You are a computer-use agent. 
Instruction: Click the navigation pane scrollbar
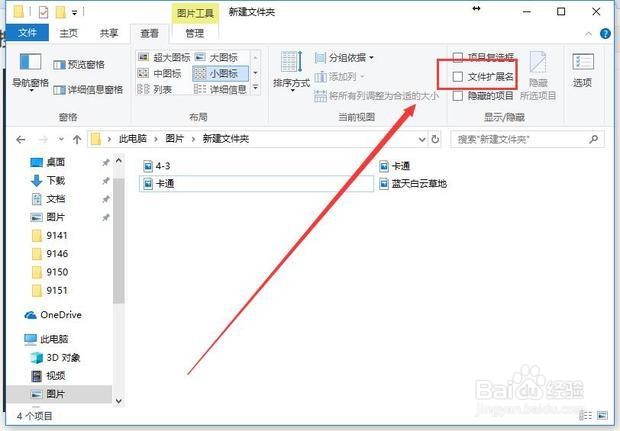pos(119,240)
